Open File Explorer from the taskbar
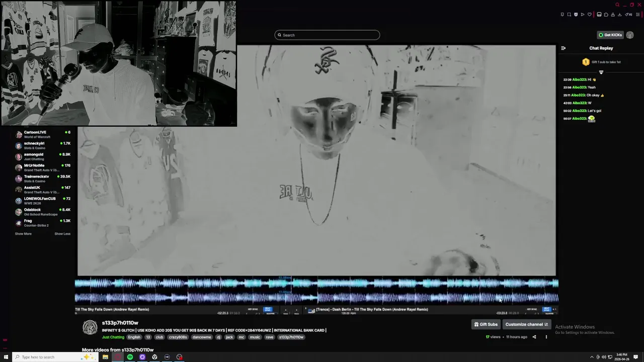This screenshot has width=644, height=362. pos(105,357)
